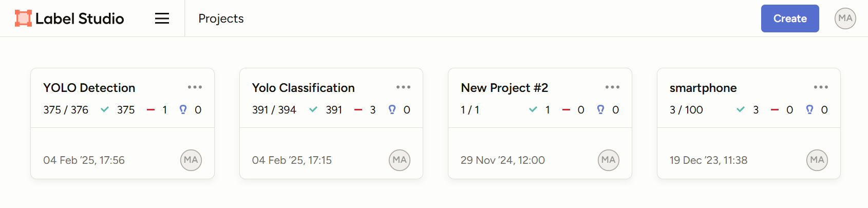Click the Label Studio logo
This screenshot has width=868, height=208.
coord(69,18)
